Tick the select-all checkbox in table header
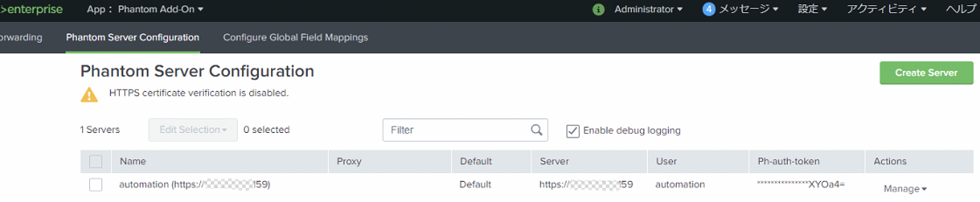The height and width of the screenshot is (202, 980). (96, 161)
